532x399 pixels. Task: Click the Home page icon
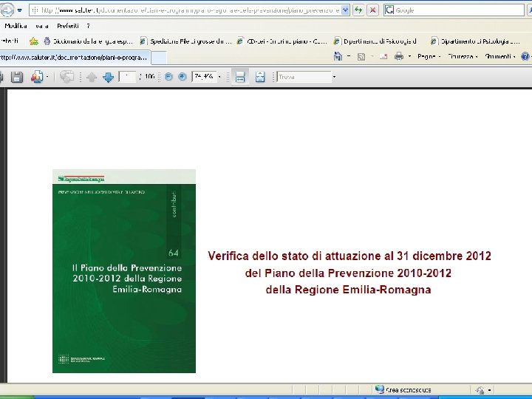coord(338,56)
